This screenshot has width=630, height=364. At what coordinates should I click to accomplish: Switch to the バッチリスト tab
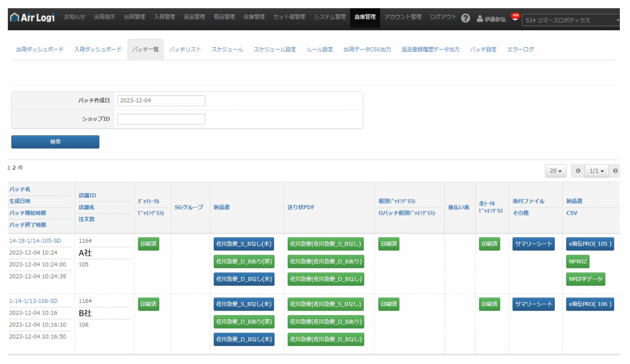point(185,49)
